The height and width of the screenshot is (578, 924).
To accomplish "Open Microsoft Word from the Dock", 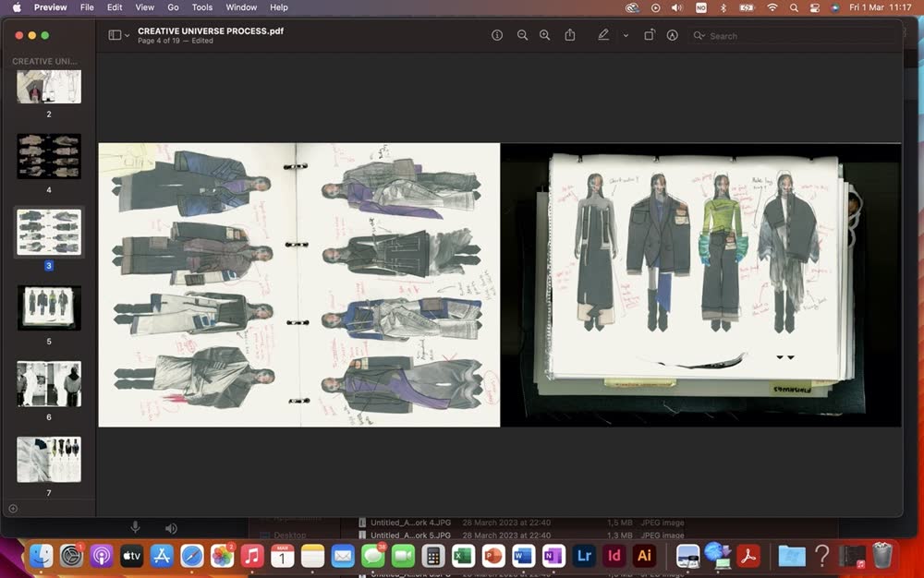I will click(523, 556).
